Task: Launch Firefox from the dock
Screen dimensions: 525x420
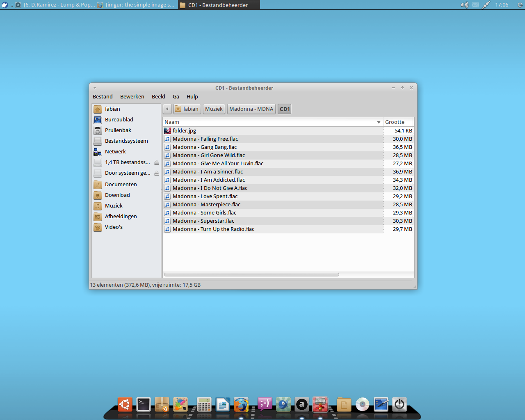Action: click(x=241, y=405)
